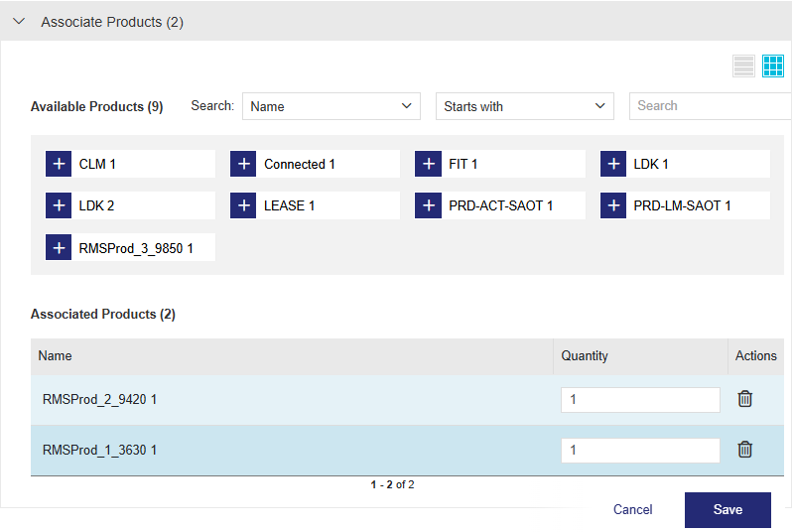Click plus icon next to Connected 1

(x=243, y=164)
